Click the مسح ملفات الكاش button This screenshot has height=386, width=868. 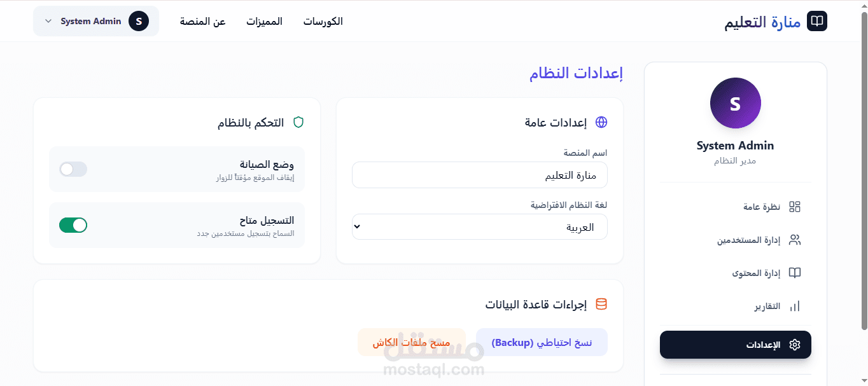[411, 342]
